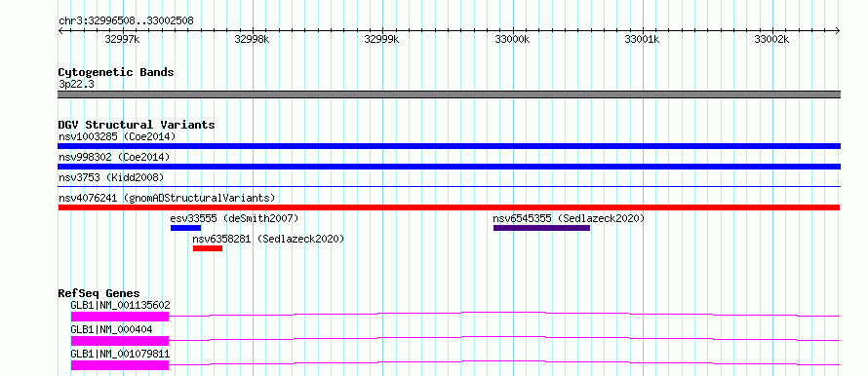Screen dimensions: 868x376
Task: Click the nsv4076241 (gnomADStructuralVariants) label
Action: pyautogui.click(x=167, y=198)
